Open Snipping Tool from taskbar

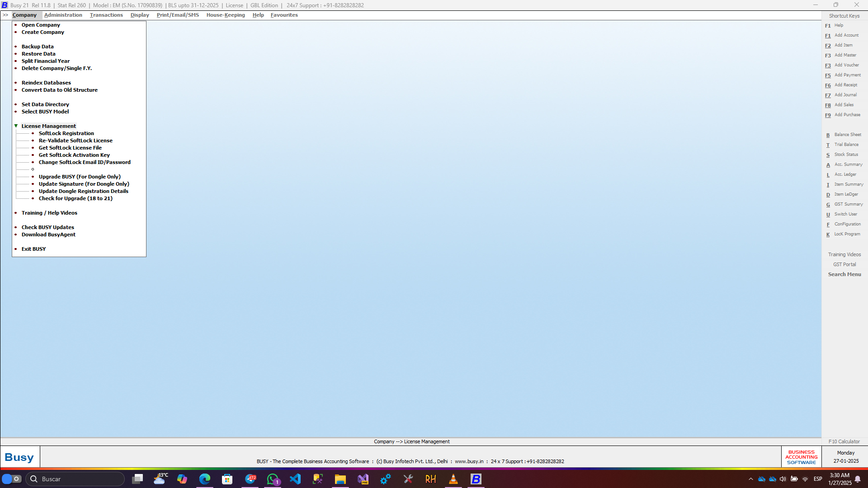(x=318, y=479)
